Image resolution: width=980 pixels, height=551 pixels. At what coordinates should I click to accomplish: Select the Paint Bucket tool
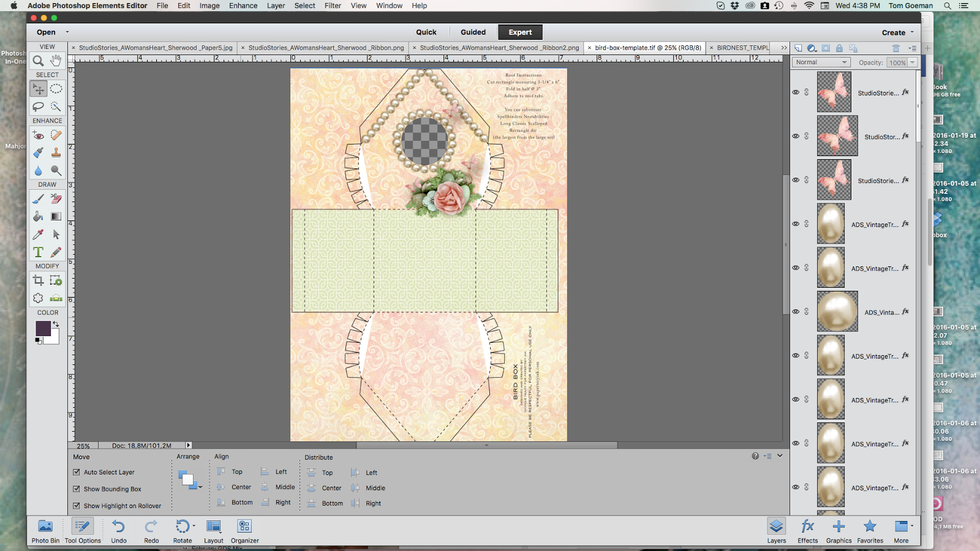[x=38, y=216]
